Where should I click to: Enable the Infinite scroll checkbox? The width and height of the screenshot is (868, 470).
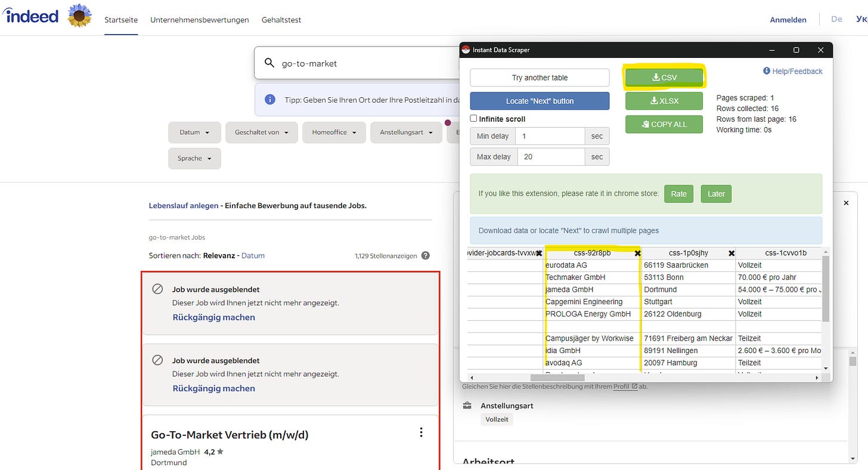[474, 119]
